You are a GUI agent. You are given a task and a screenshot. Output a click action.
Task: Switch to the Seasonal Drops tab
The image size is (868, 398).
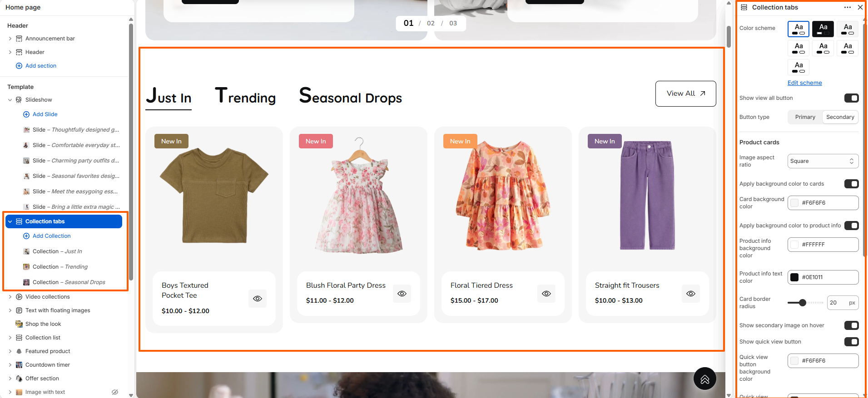point(351,96)
